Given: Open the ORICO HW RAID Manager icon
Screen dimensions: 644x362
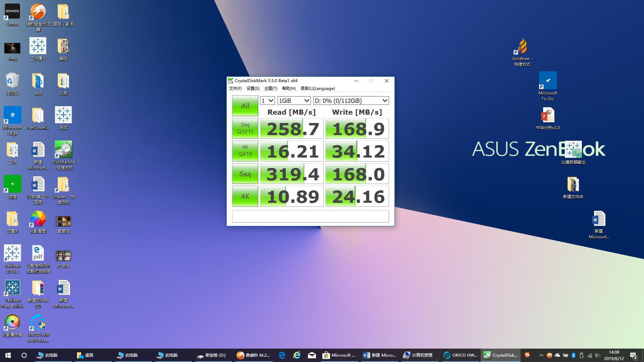Looking at the screenshot, I should tap(38, 322).
